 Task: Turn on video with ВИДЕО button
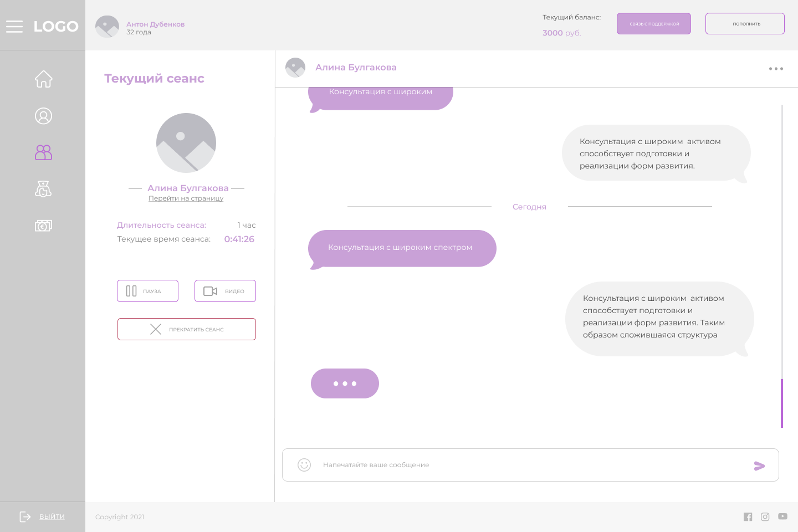[225, 291]
